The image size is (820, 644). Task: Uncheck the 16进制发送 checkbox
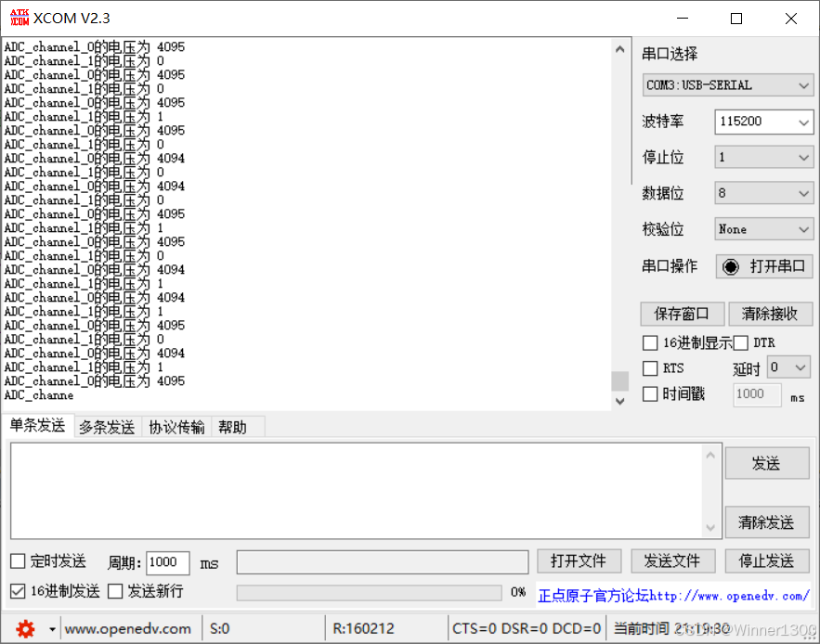17,591
